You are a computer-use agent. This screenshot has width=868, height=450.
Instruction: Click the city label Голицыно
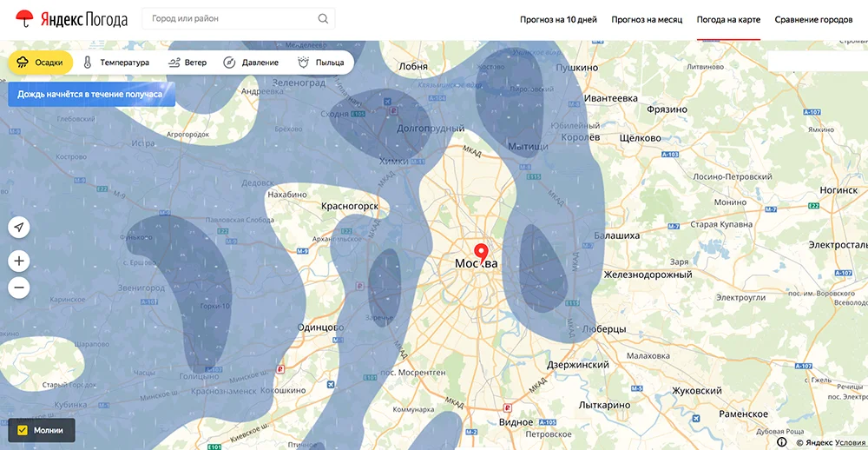[x=199, y=376]
